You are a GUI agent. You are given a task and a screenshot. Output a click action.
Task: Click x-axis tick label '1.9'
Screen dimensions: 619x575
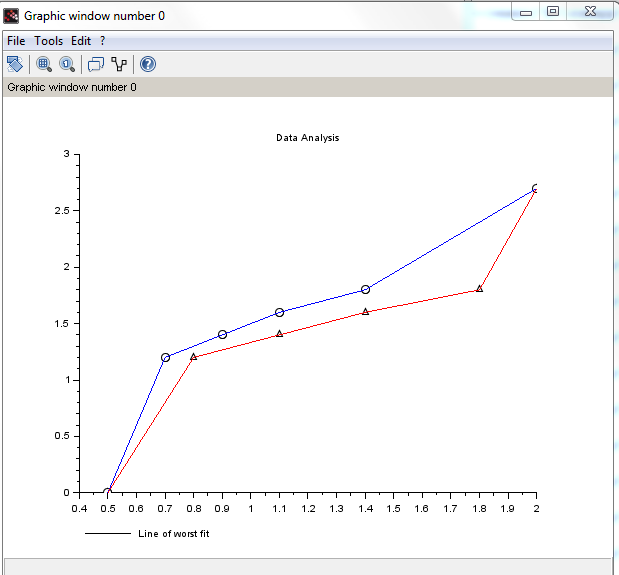507,509
